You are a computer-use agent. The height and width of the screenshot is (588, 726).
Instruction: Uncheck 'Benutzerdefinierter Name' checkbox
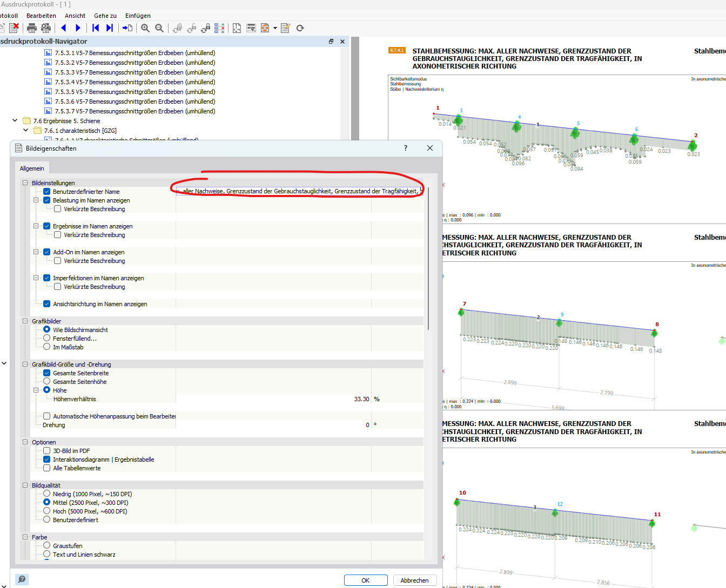tap(47, 192)
